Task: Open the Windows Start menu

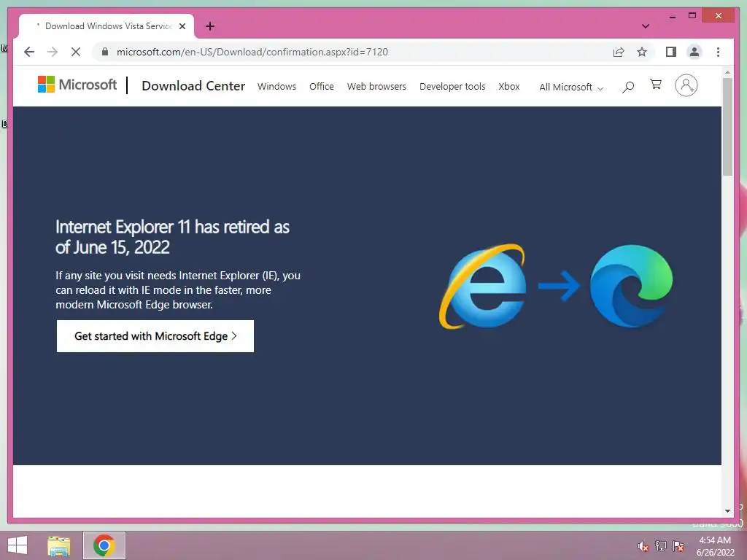Action: pyautogui.click(x=18, y=545)
